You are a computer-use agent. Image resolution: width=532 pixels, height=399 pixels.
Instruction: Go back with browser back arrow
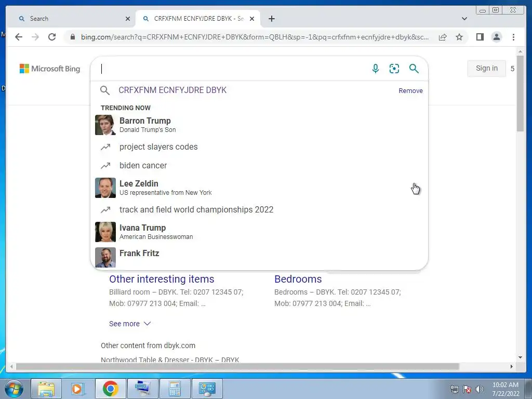point(19,37)
